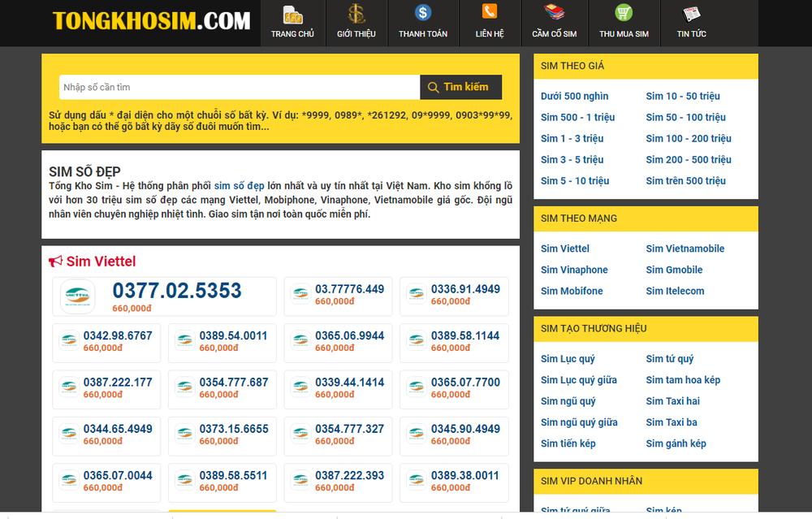The height and width of the screenshot is (519, 812).
Task: Click the Viettel logo beside 0389.58.1144
Action: click(x=417, y=341)
